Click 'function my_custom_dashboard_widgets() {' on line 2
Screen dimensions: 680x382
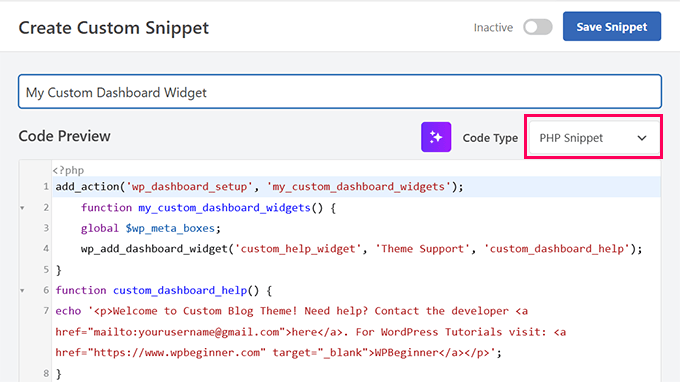click(x=208, y=208)
